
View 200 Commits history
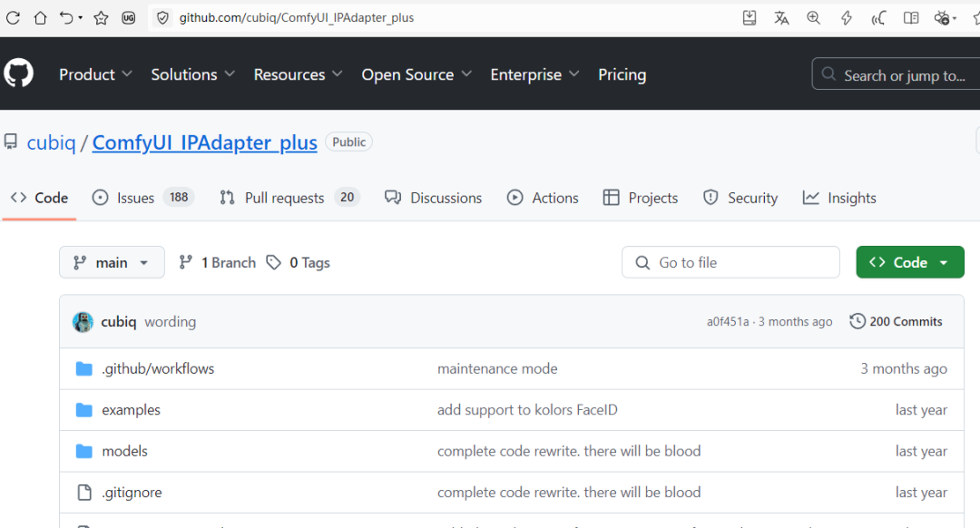point(896,322)
